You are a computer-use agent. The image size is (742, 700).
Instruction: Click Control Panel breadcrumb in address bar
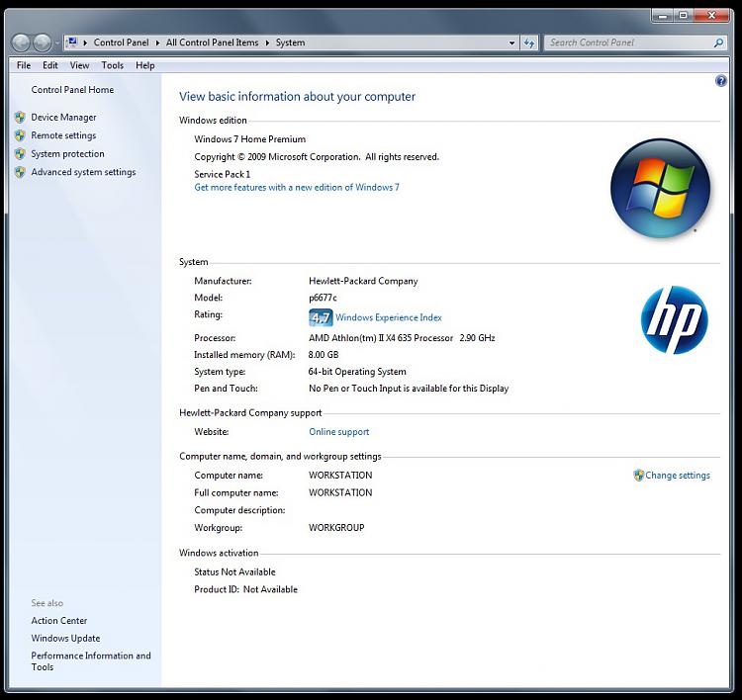[x=121, y=43]
